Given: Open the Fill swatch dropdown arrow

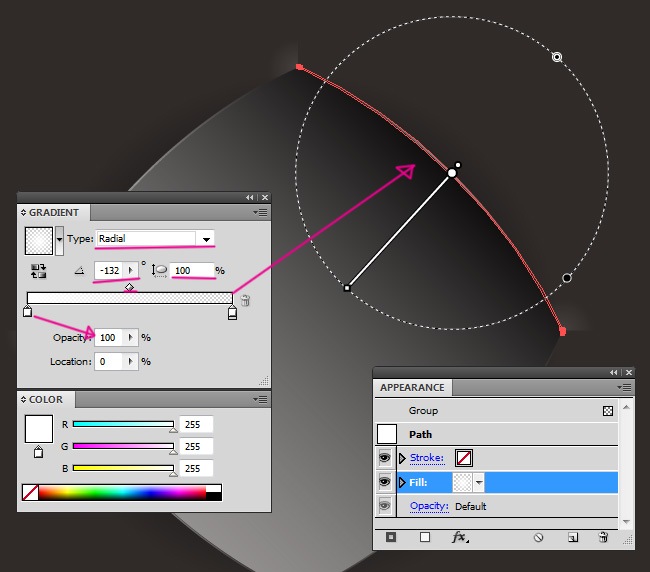Looking at the screenshot, I should pos(478,483).
